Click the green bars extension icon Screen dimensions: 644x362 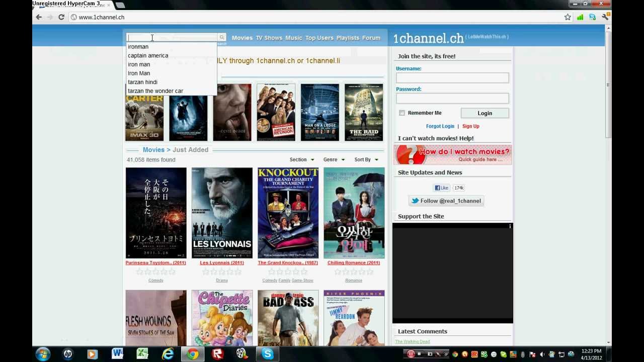point(580,17)
